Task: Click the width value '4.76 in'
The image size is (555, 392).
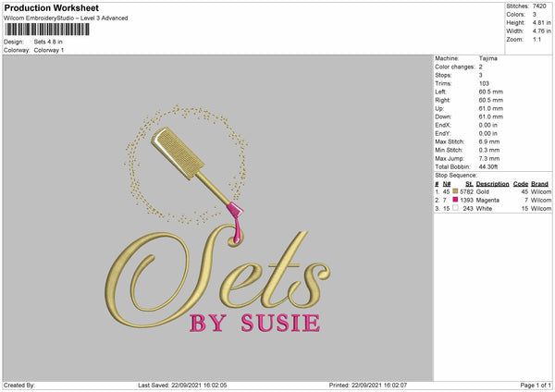Action: (x=541, y=31)
